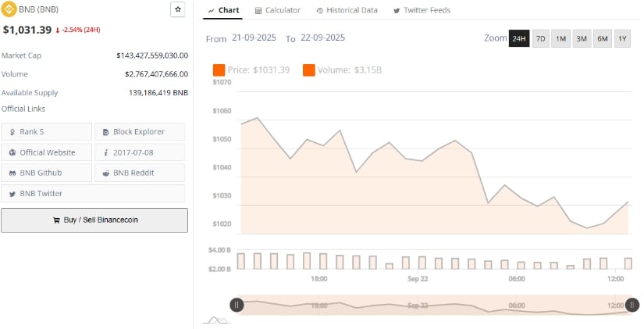The height and width of the screenshot is (329, 644).
Task: Open the Block Explorer link
Action: point(140,132)
